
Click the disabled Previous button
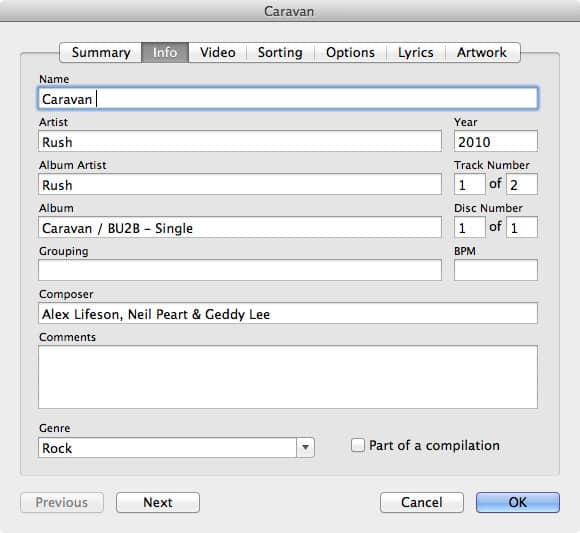point(62,502)
